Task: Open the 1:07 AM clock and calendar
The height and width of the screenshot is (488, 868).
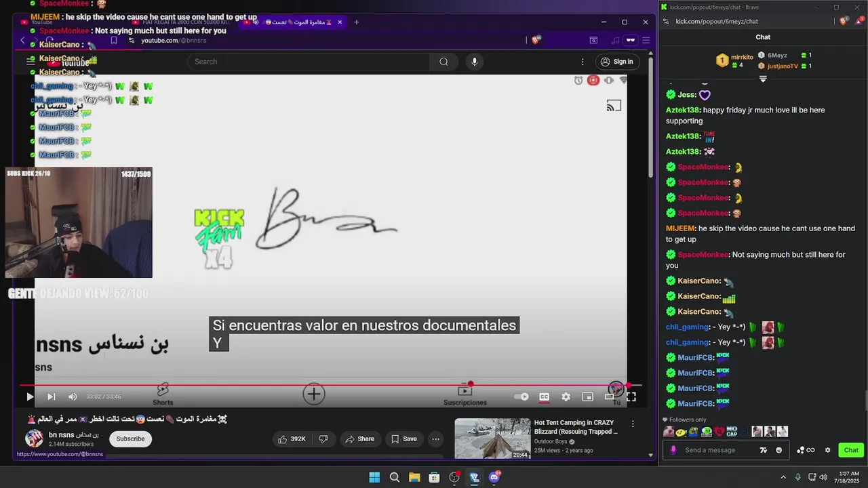Action: [x=849, y=477]
